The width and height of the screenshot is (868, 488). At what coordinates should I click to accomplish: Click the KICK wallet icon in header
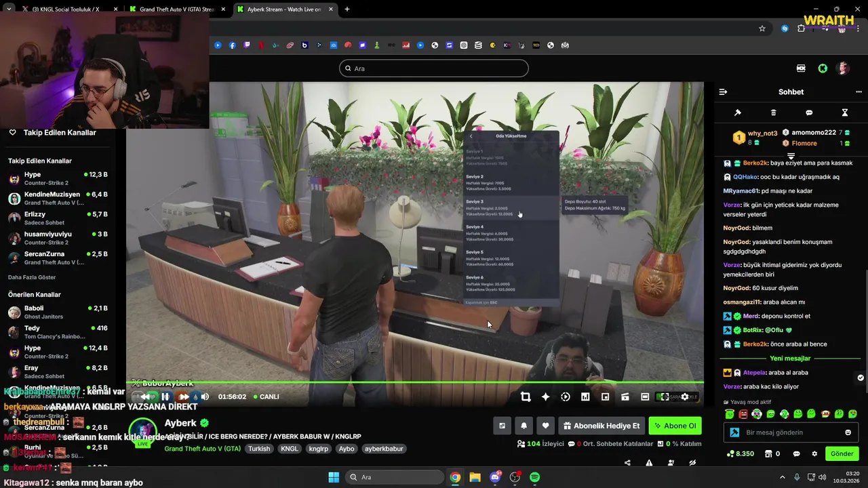point(801,68)
